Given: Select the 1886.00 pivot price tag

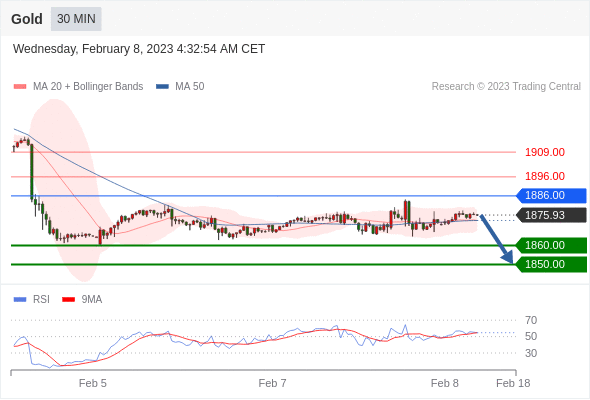Looking at the screenshot, I should (x=551, y=196).
